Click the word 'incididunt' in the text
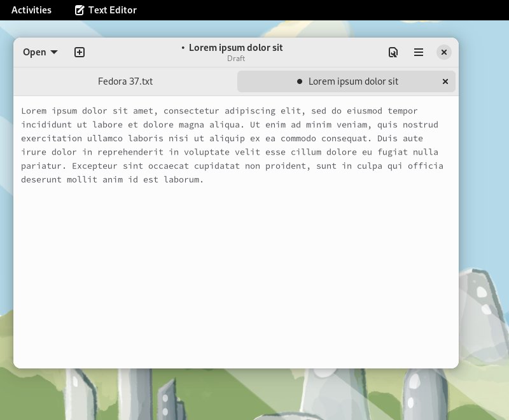Image resolution: width=509 pixels, height=420 pixels. click(46, 125)
